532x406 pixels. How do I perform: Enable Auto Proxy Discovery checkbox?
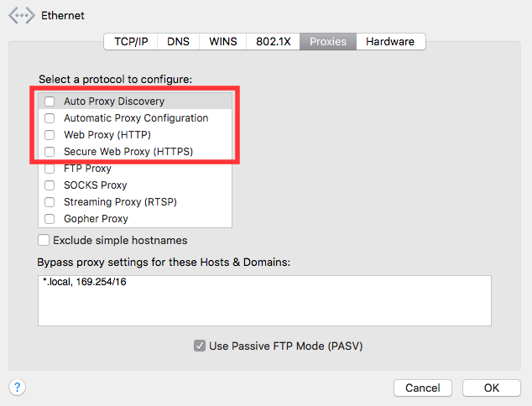pos(50,101)
